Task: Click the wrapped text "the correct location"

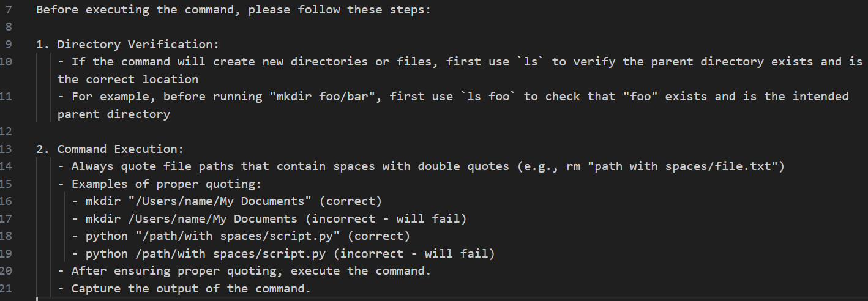Action: (x=128, y=80)
